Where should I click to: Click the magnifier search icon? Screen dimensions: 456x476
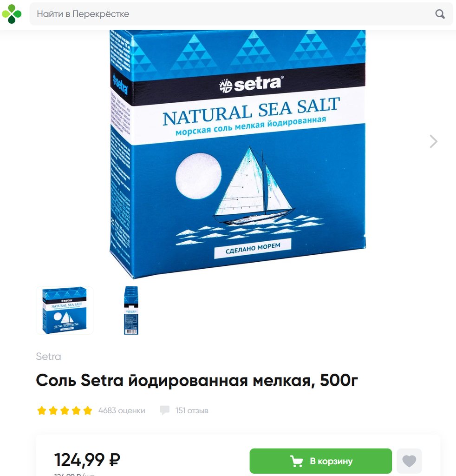click(440, 14)
